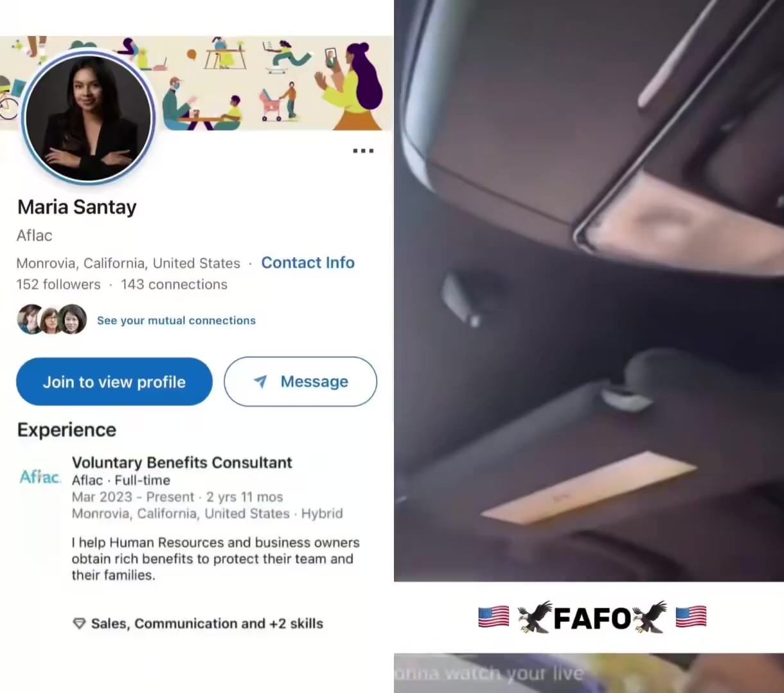Screen dimensions: 784x693
Task: Click the profile name Maria Santay
Action: coord(77,207)
